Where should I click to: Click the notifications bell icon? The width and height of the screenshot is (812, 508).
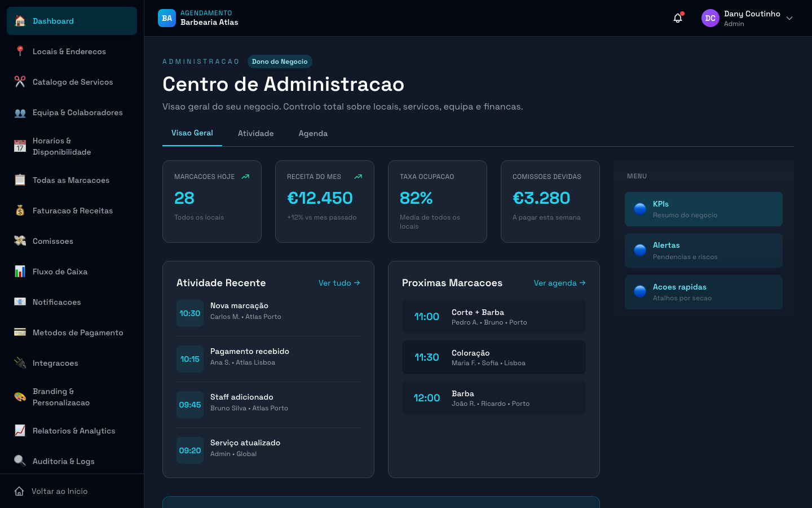coord(677,17)
